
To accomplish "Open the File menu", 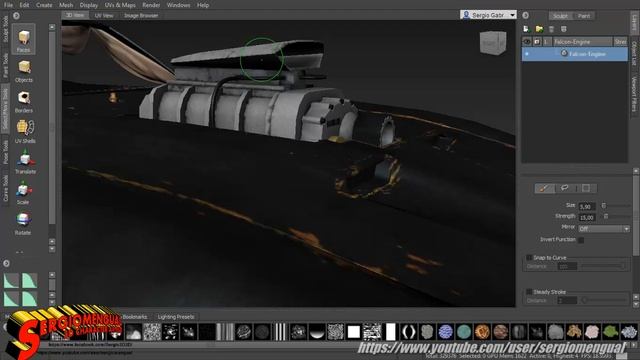I will (x=8, y=5).
